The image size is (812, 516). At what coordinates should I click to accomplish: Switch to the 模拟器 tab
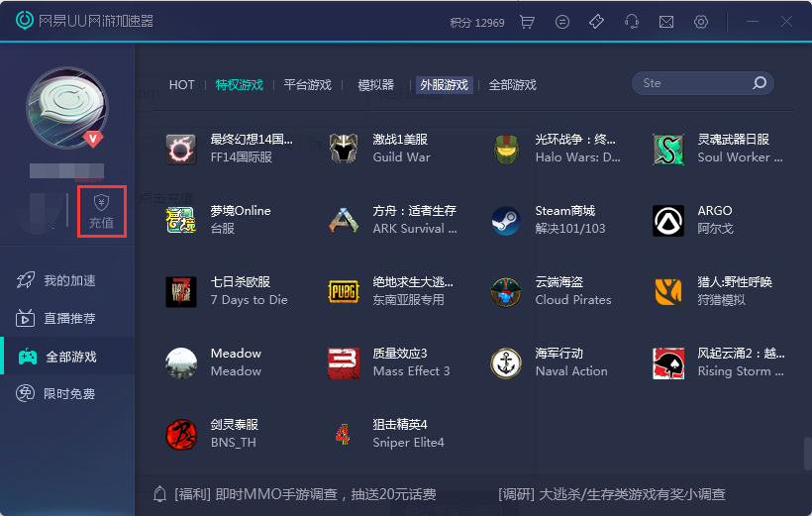tap(376, 84)
